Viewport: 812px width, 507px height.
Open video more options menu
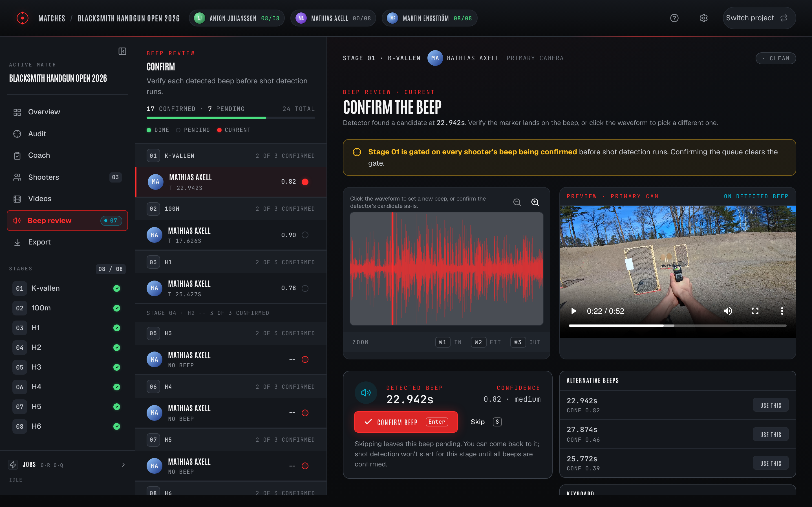782,311
